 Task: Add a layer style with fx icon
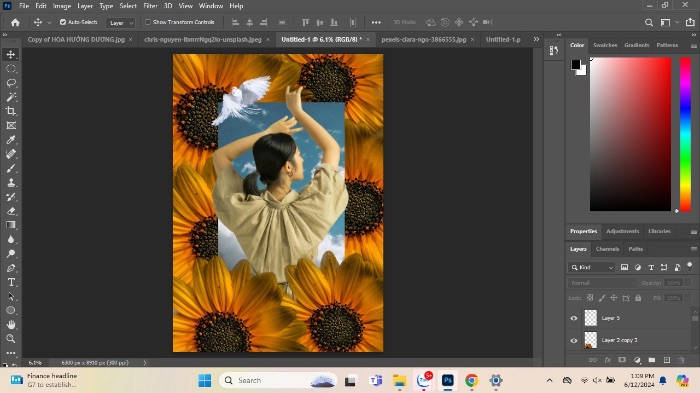608,360
